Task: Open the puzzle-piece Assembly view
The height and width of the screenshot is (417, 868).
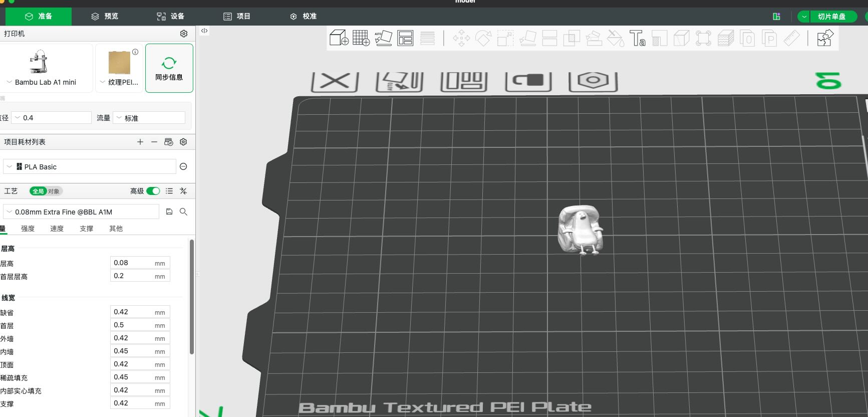Action: click(825, 38)
